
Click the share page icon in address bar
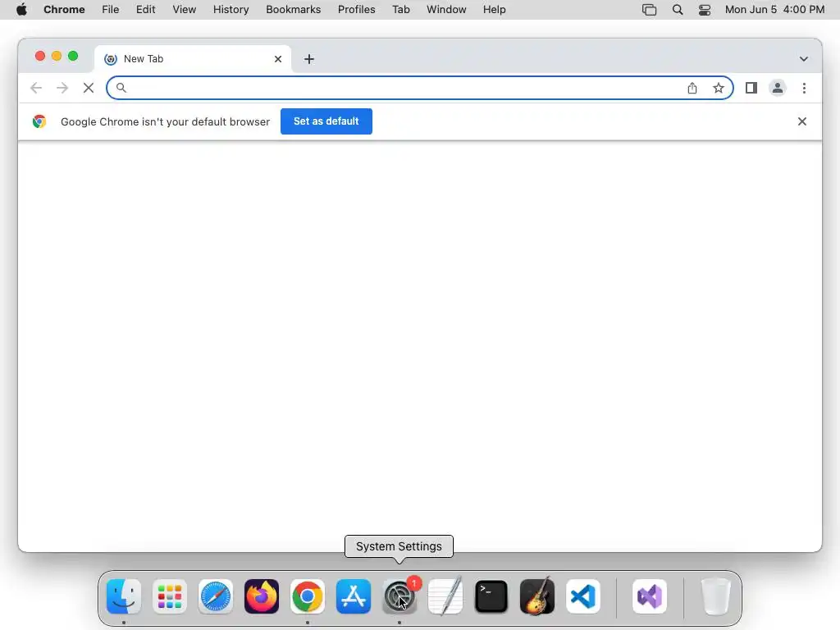tap(692, 88)
